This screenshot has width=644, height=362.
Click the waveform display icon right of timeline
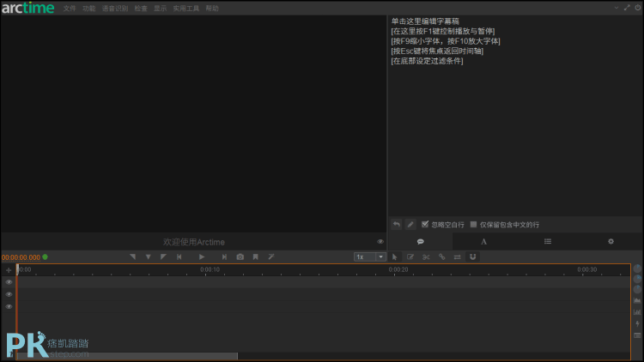pyautogui.click(x=637, y=301)
